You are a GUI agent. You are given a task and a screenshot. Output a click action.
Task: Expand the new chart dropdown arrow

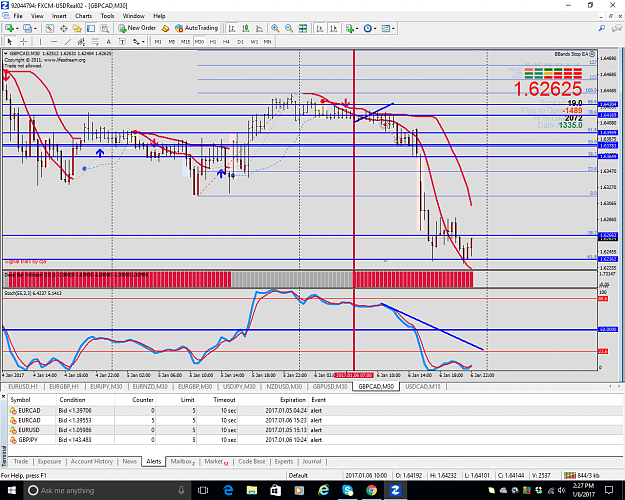pos(17,28)
